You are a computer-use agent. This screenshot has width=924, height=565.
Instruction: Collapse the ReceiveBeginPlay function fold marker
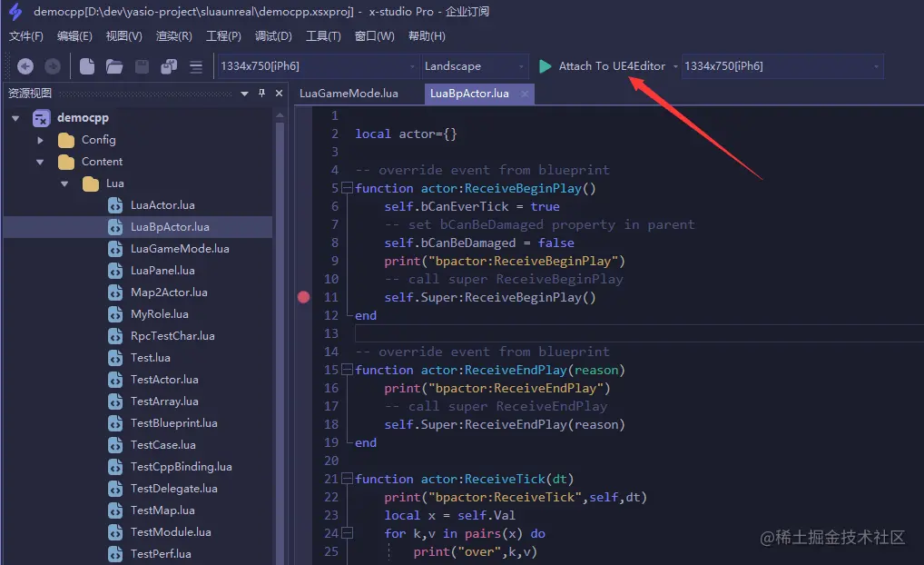347,188
